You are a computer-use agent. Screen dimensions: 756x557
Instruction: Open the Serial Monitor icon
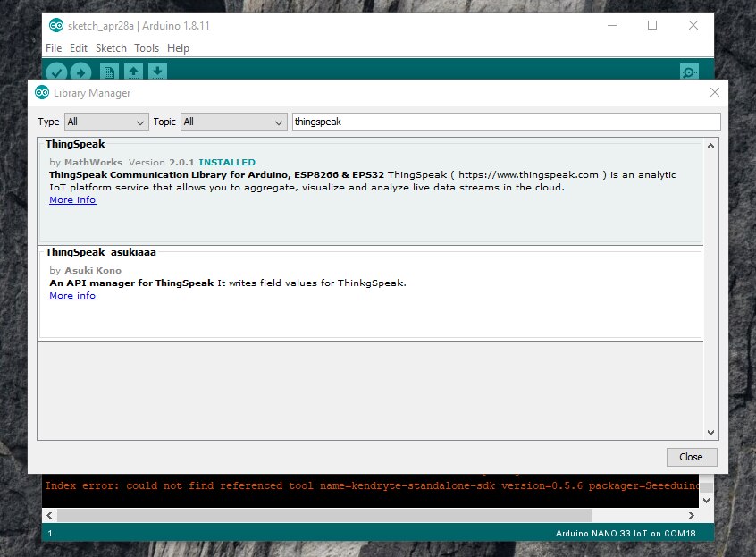pyautogui.click(x=689, y=72)
